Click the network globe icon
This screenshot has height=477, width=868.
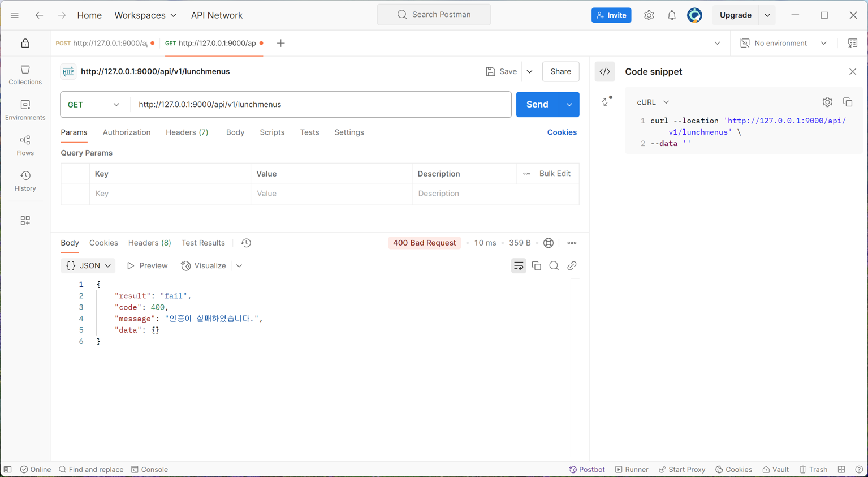(x=549, y=243)
